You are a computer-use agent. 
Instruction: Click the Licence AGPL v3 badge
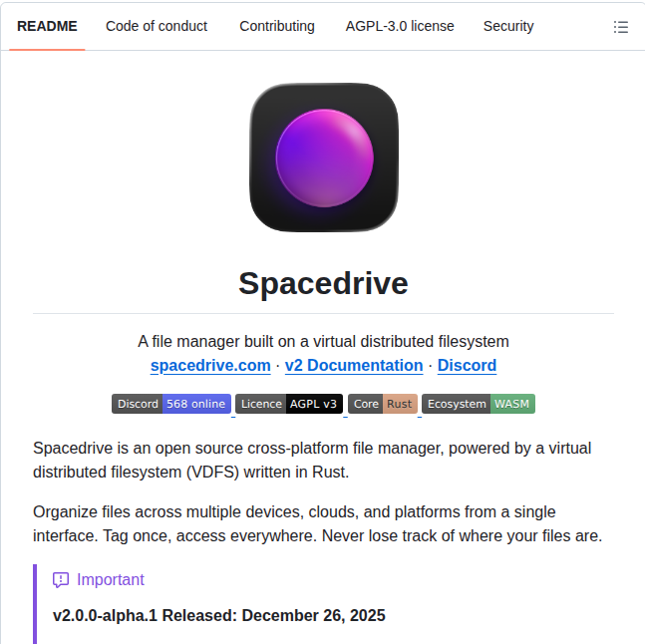[x=289, y=404]
